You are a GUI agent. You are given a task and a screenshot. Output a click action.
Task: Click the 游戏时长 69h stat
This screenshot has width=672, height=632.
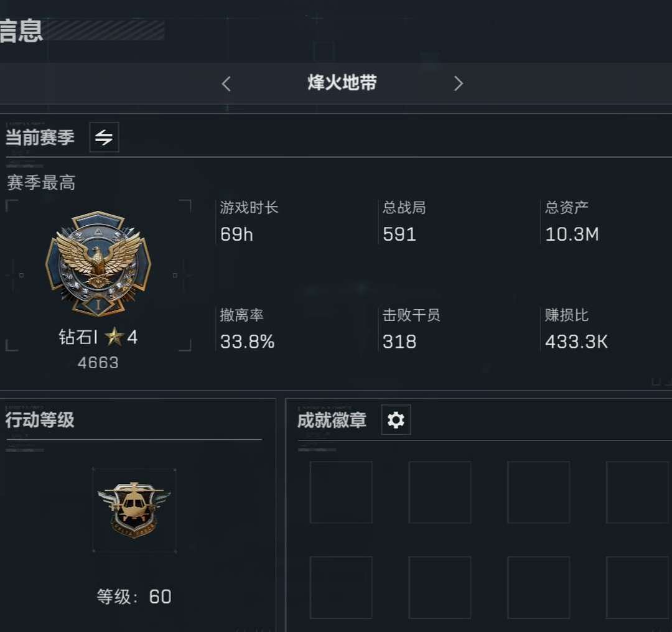[x=249, y=221]
